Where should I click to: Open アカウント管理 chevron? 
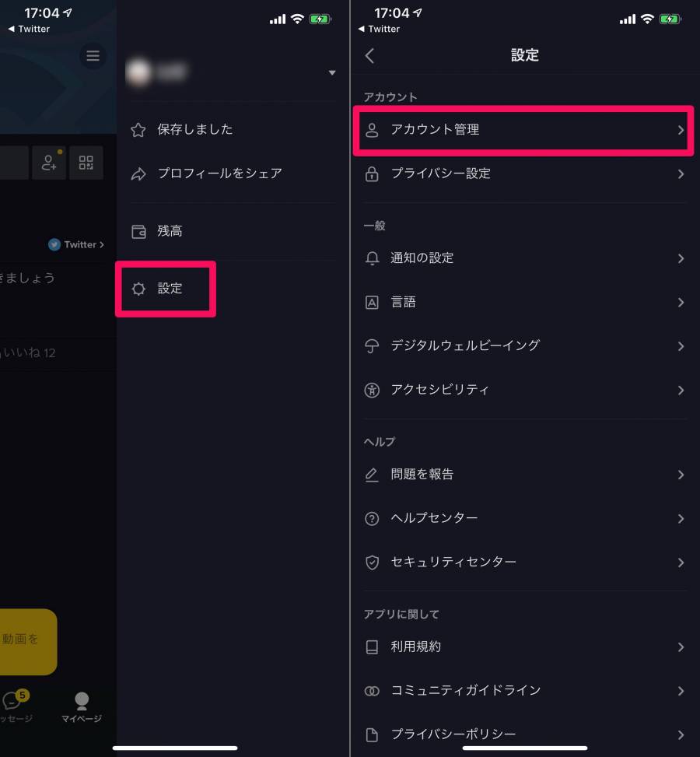point(681,130)
